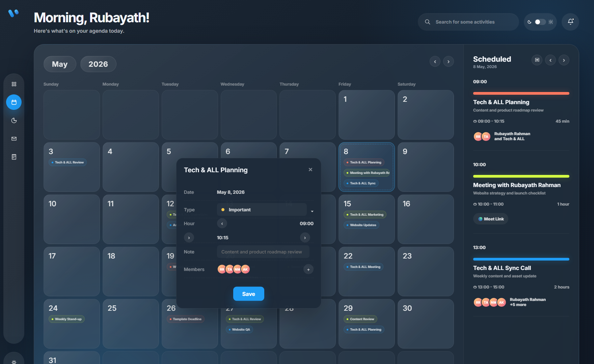Click the moon icon beside theme switch
594x364 pixels.
[530, 22]
